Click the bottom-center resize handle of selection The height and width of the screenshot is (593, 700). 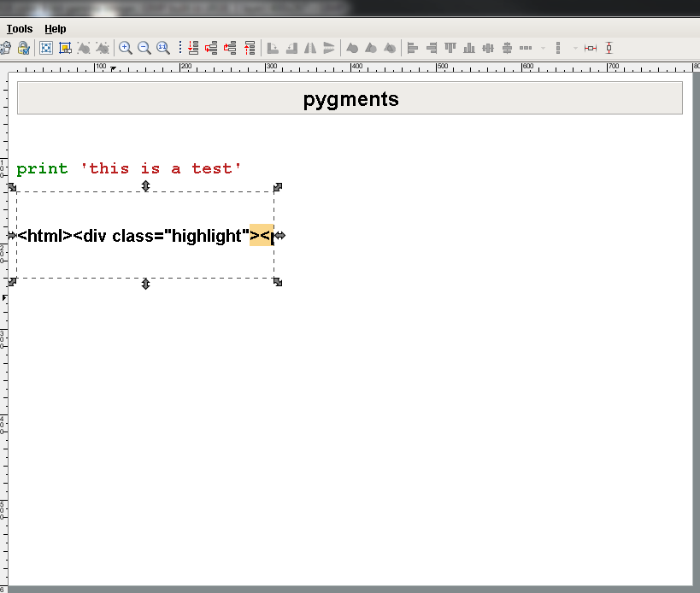pos(145,284)
